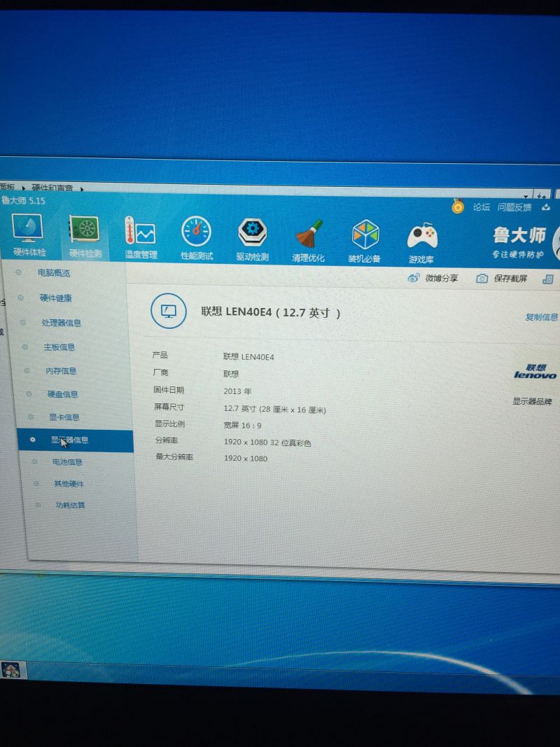Select 功耗估算 in the sidebar
The height and width of the screenshot is (747, 560).
click(x=70, y=505)
